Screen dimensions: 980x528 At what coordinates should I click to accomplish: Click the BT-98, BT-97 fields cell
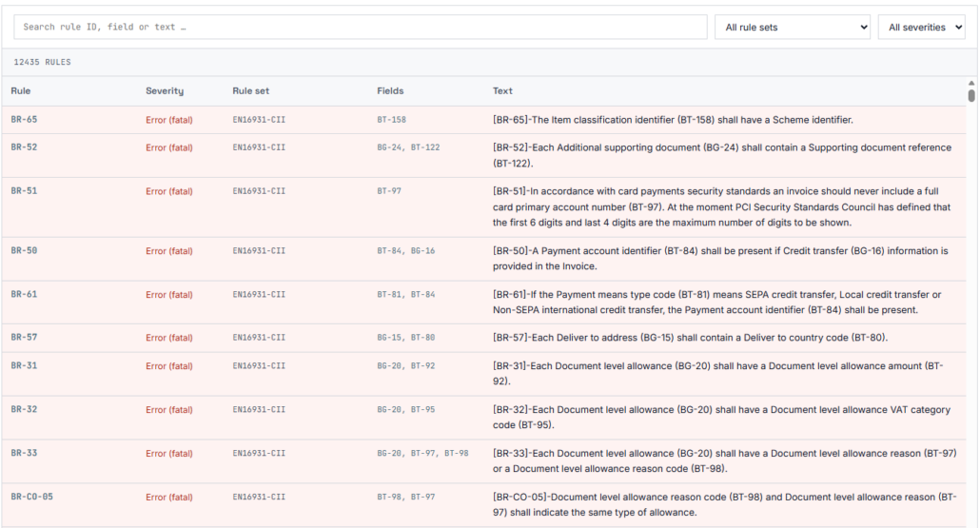[x=405, y=497]
